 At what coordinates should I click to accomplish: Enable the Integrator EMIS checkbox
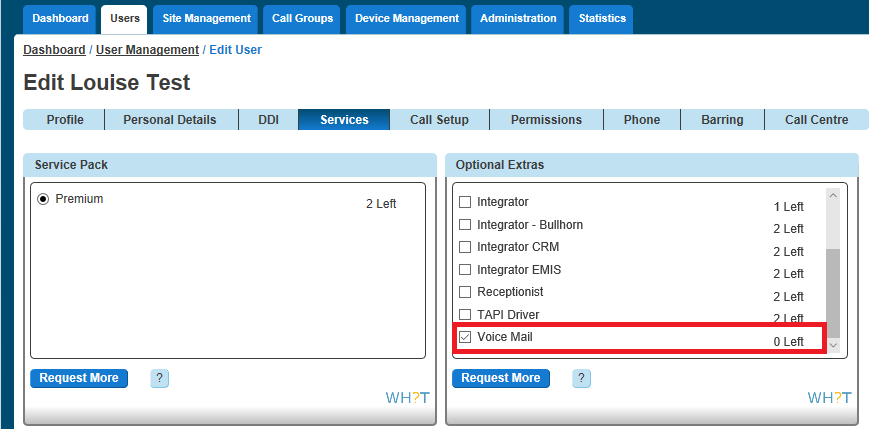click(466, 270)
